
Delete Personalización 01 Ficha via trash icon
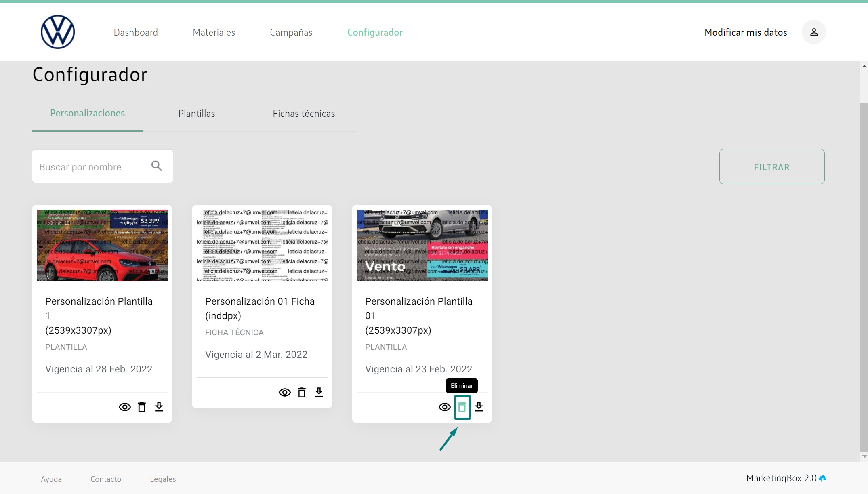[302, 392]
